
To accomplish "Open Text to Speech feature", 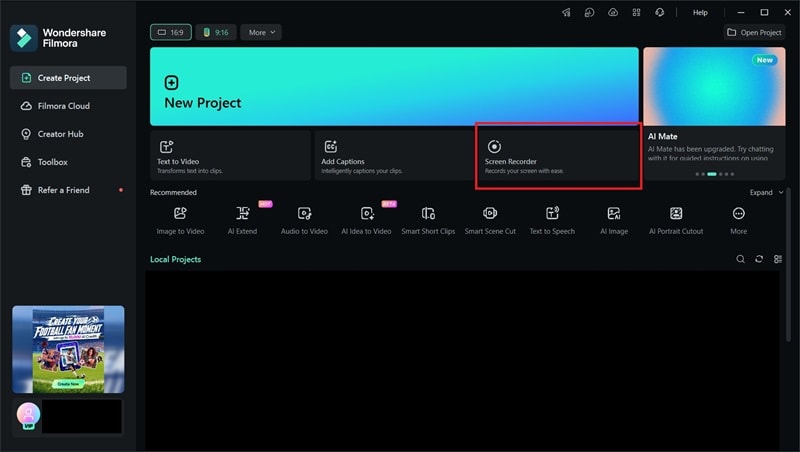I will [x=552, y=220].
